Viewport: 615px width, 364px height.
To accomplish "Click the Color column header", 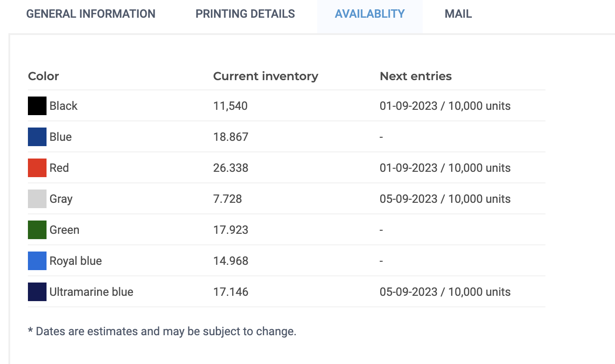I will [x=43, y=76].
